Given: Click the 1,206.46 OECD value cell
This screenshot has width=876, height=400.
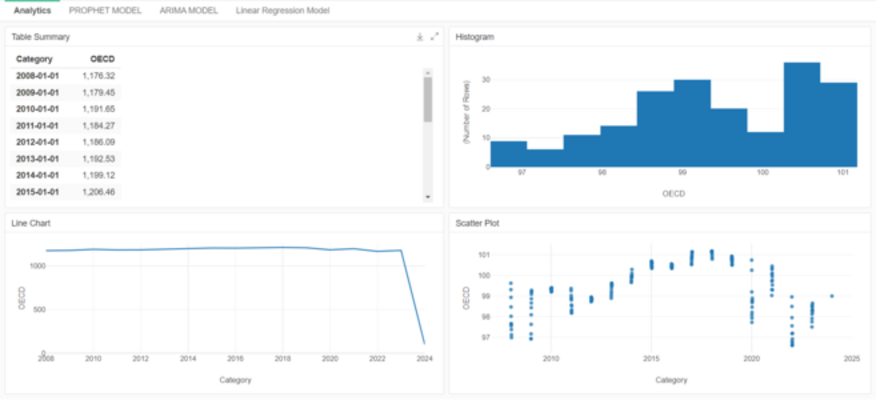Looking at the screenshot, I should [98, 192].
